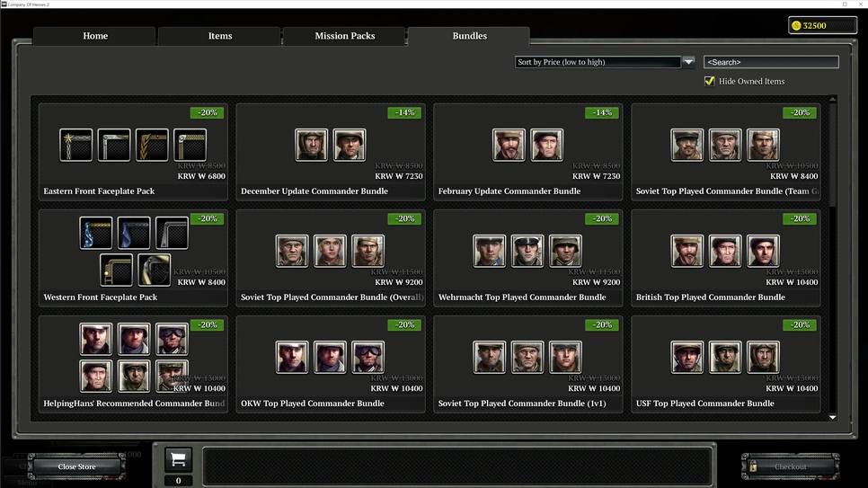Screen dimensions: 868x488
Task: Click the scrollbar up arrow of bundle list
Action: pyautogui.click(x=833, y=99)
